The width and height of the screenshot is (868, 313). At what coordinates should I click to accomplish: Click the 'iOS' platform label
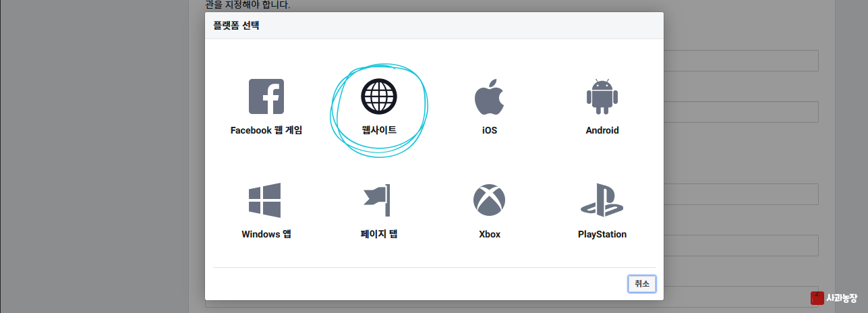[490, 130]
